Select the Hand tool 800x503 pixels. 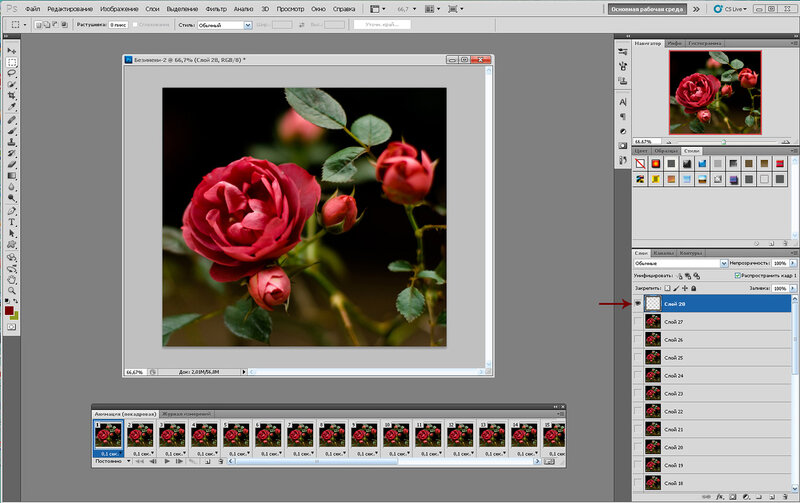click(x=11, y=280)
